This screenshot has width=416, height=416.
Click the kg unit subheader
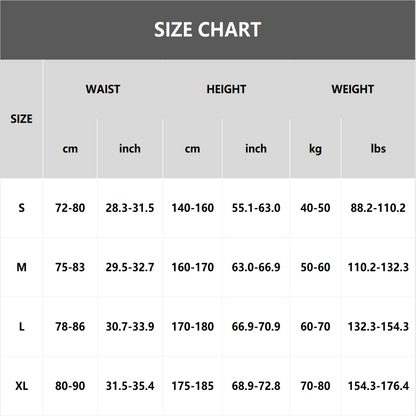315,149
